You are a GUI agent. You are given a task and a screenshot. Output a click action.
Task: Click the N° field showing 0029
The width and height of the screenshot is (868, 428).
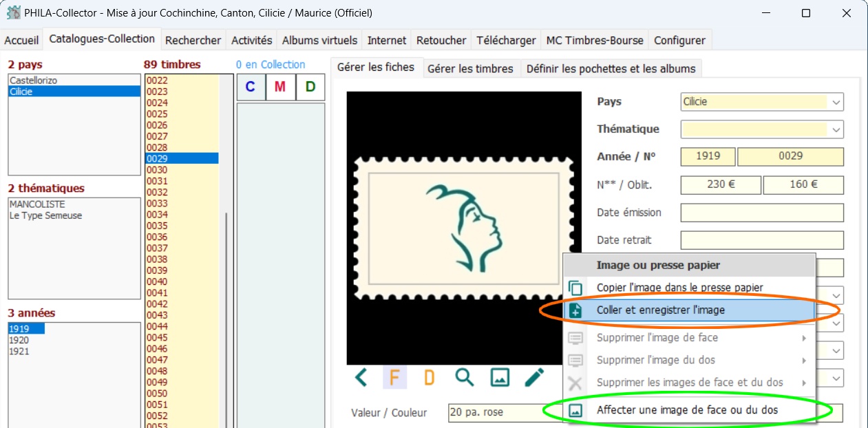pyautogui.click(x=790, y=156)
